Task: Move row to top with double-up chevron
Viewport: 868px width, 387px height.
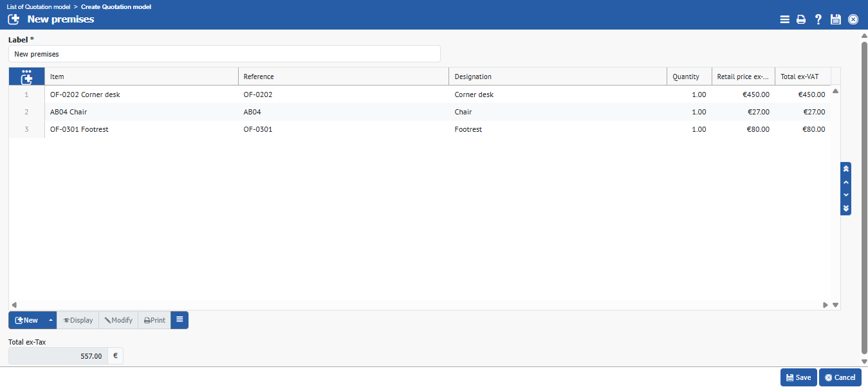Action: click(x=846, y=168)
